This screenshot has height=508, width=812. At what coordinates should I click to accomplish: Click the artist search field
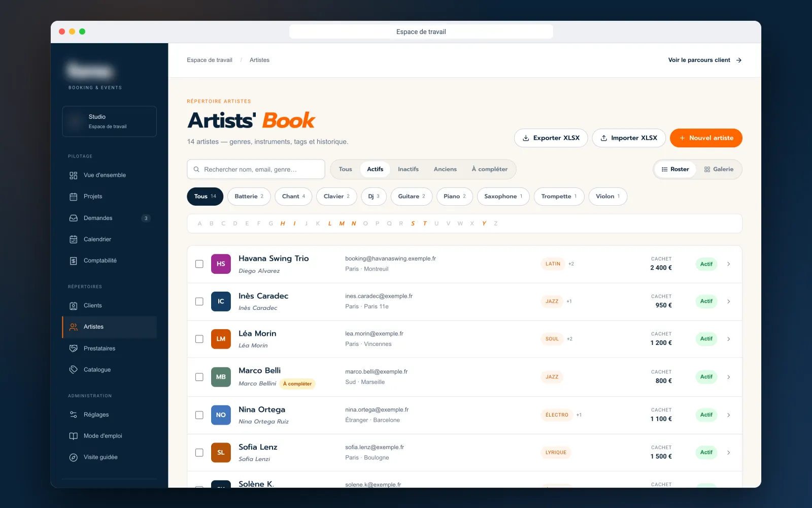pos(256,169)
